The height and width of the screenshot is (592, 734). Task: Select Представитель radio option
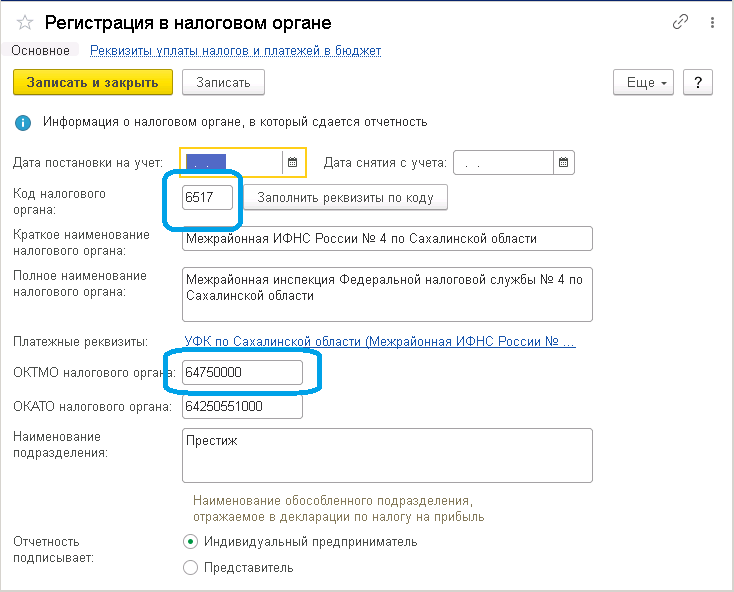tap(190, 568)
